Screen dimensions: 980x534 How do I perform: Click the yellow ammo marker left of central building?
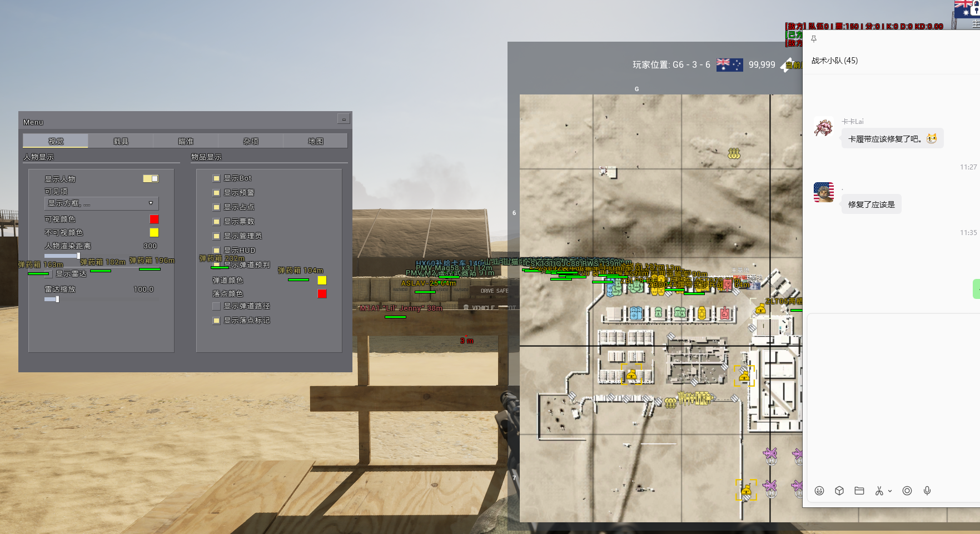pyautogui.click(x=631, y=376)
